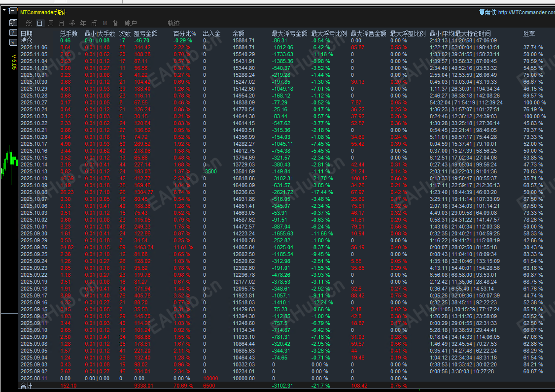Switch to the 年 yearly tab
The height and width of the screenshot is (392, 555).
[83, 23]
